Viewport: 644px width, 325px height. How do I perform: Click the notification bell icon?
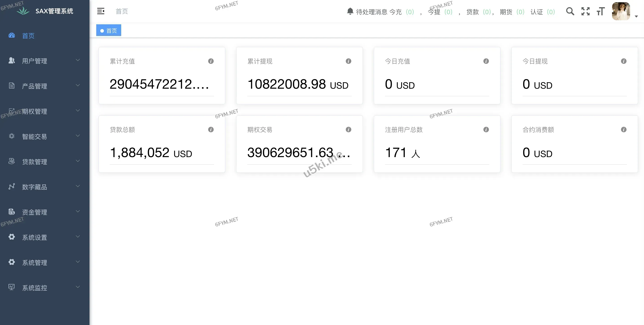[x=350, y=11]
